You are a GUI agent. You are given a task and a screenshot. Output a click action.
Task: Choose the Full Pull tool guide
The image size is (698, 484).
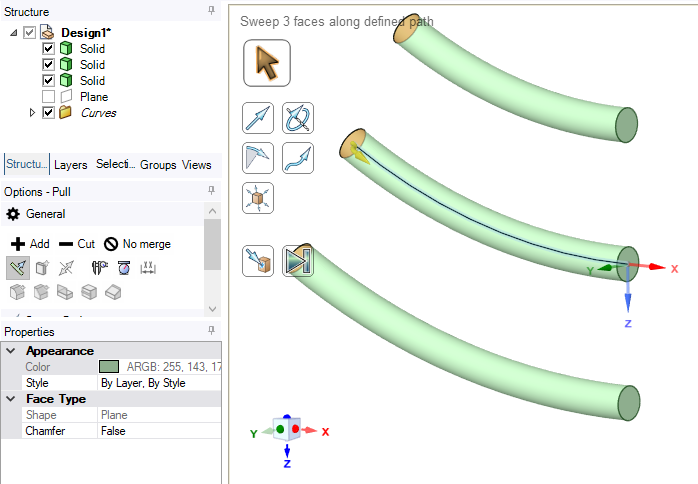click(298, 261)
